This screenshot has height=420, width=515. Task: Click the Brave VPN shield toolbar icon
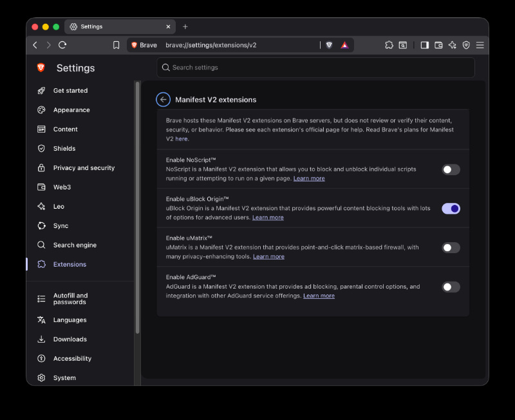click(466, 45)
